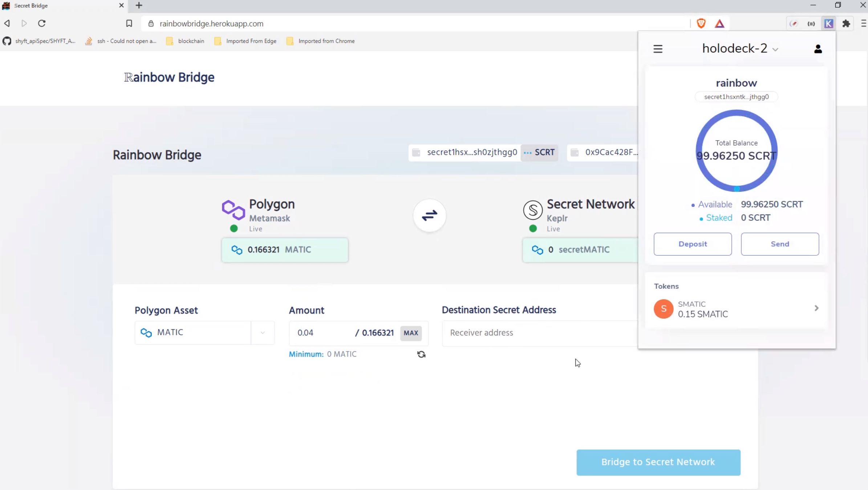Click the secret1hsx...sh0zjthgg0 wallet address

(472, 152)
